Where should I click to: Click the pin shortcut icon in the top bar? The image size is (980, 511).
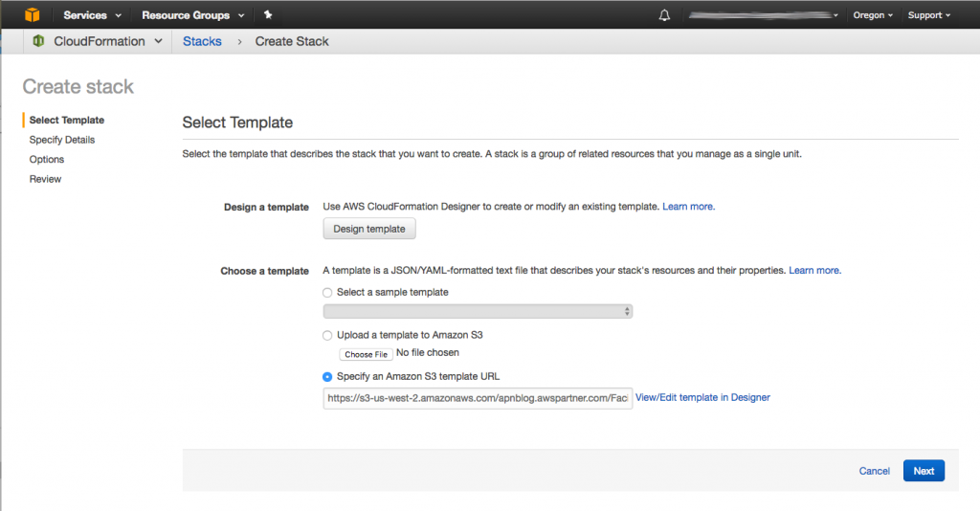tap(268, 14)
